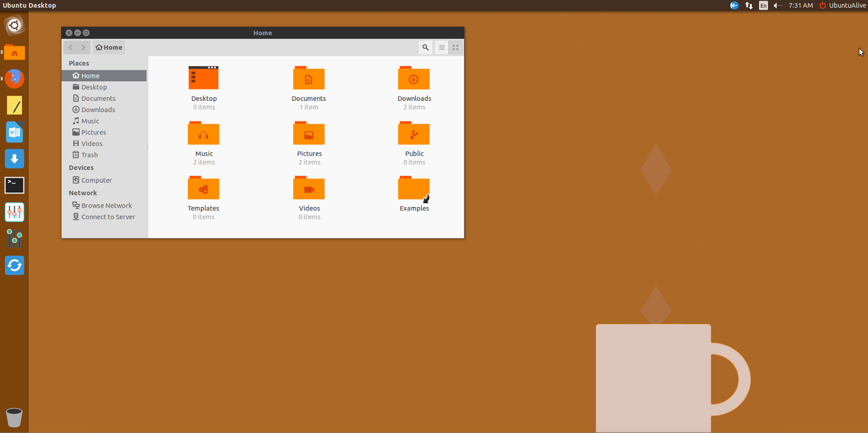This screenshot has height=433, width=868.
Task: Go forward with the right arrow button
Action: (84, 48)
